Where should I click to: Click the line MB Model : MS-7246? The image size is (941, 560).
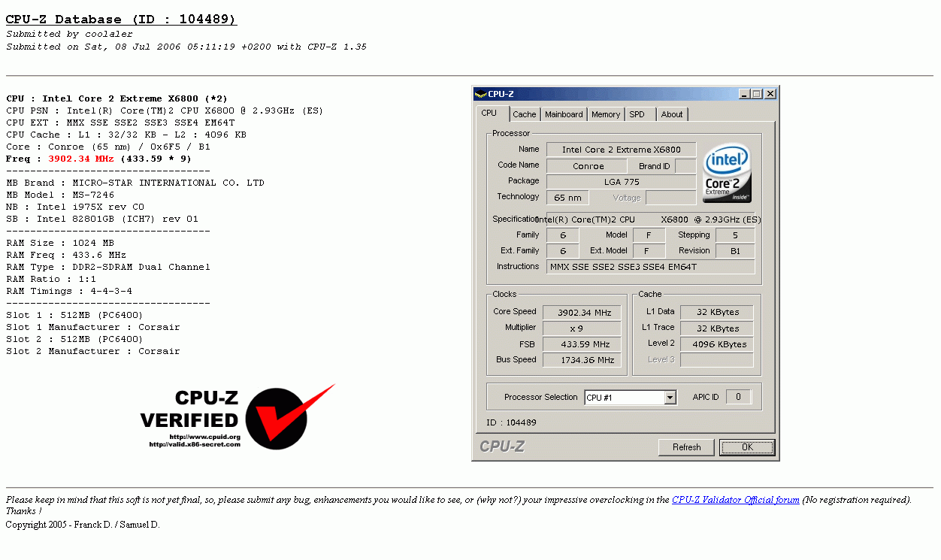click(60, 195)
